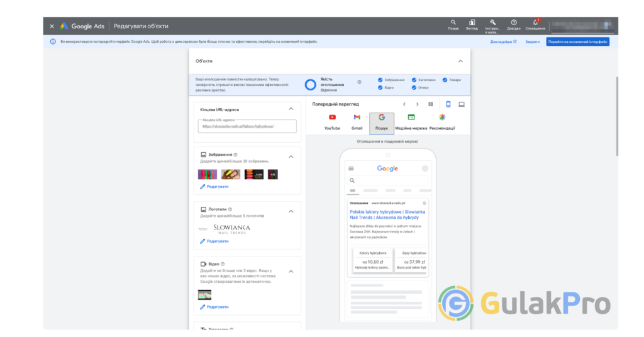Click the Kolory hybrydowe product card
This screenshot has width=644, height=337.
click(372, 260)
